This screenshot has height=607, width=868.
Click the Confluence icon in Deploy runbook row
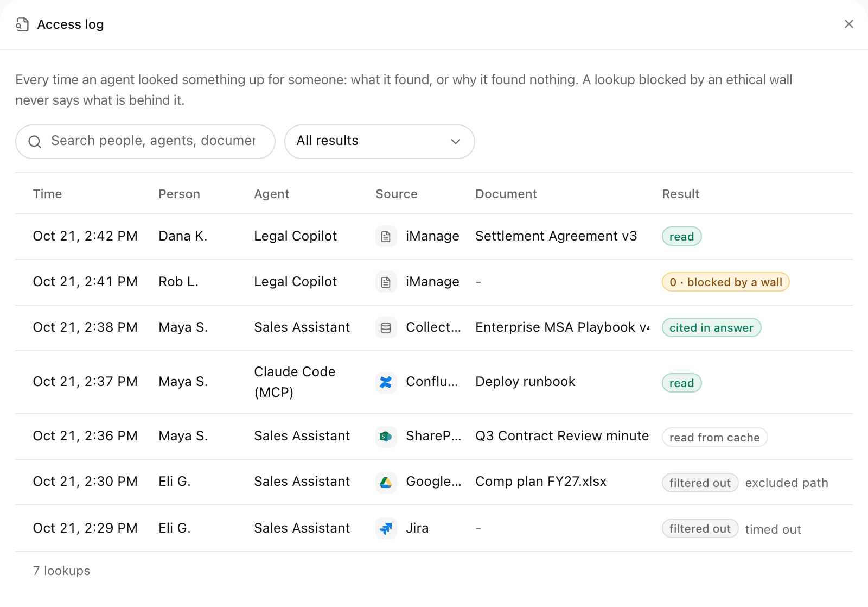[x=386, y=382]
